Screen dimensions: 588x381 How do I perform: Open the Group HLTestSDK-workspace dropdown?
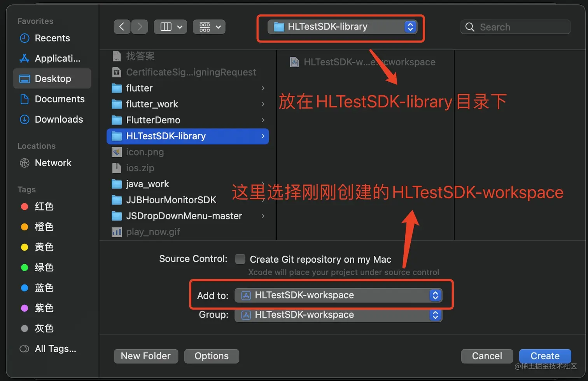coord(338,315)
